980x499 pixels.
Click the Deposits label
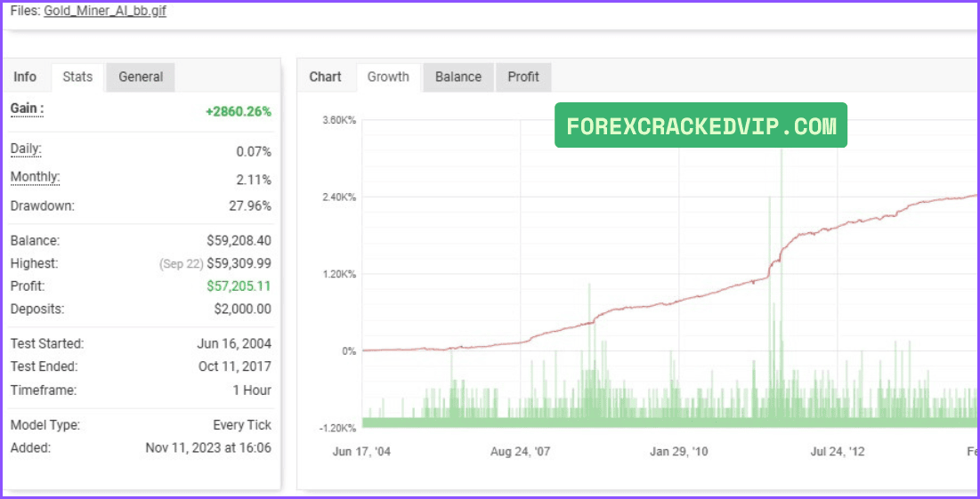coord(37,309)
